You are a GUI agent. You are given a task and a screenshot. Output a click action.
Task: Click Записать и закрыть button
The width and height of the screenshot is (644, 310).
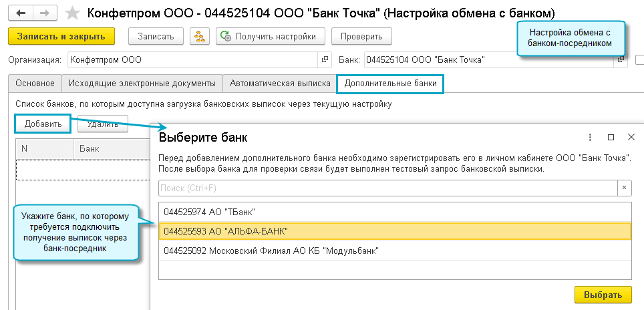point(61,36)
